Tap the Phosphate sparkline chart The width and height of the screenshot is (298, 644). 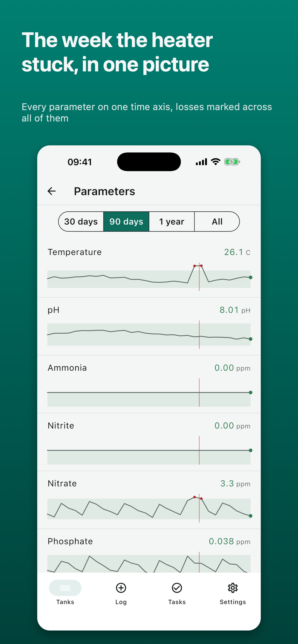click(149, 562)
